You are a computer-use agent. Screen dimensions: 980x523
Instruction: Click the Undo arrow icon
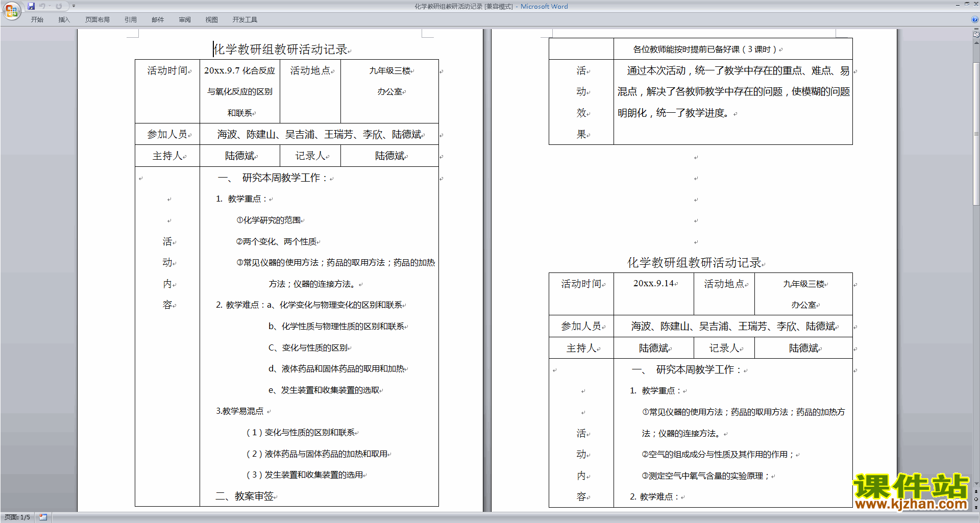point(42,6)
